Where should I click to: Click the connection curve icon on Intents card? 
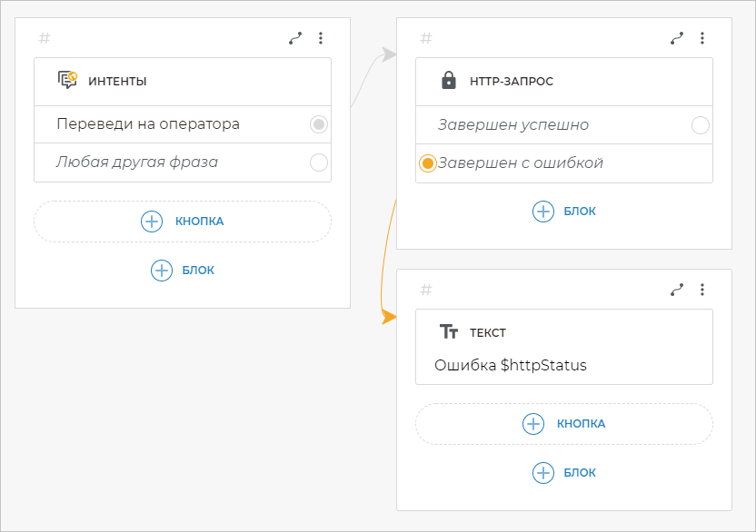[x=295, y=38]
